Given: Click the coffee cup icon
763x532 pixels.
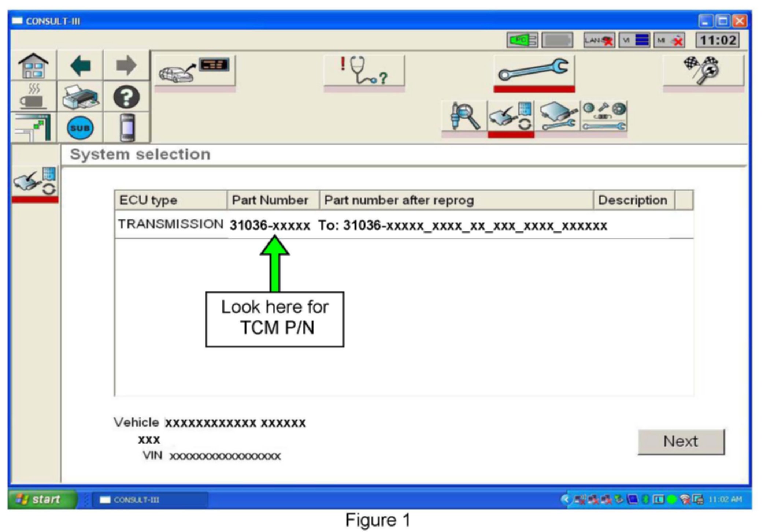Looking at the screenshot, I should [33, 97].
